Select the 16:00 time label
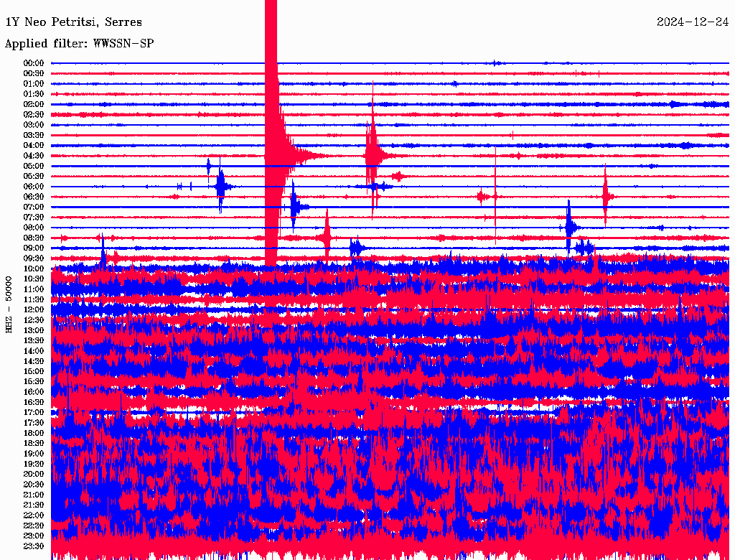The image size is (735, 560). pyautogui.click(x=34, y=392)
